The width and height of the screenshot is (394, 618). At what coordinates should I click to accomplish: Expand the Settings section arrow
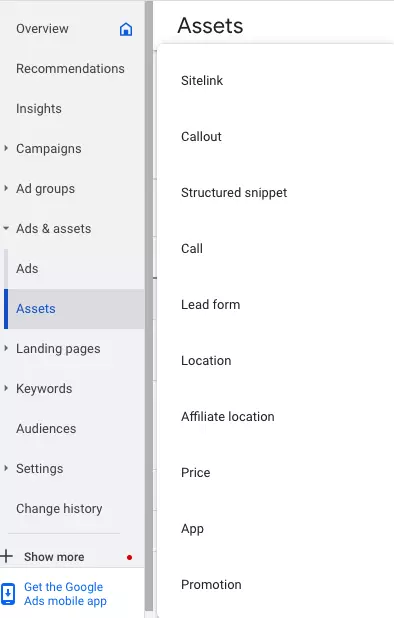point(6,468)
